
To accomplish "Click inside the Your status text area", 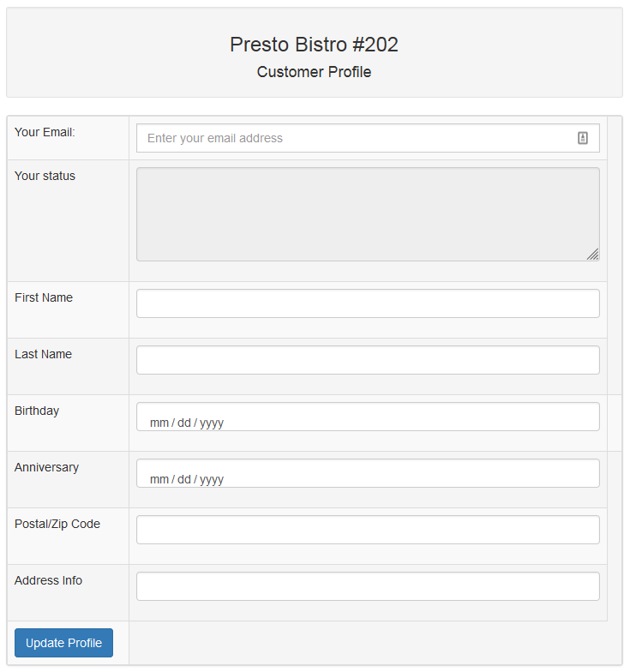I will point(367,213).
